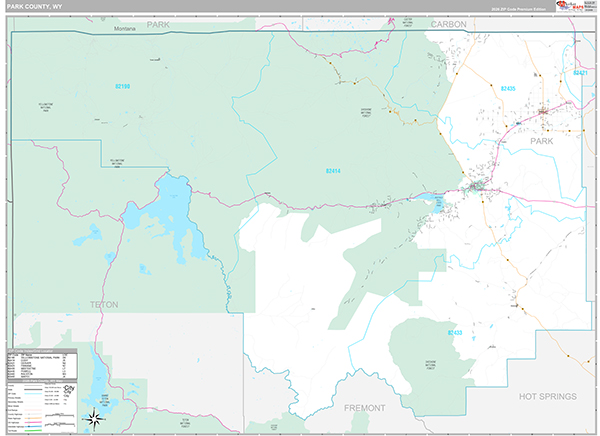
Task: Click the 'PARK COUNTY, WY' map title
Action: tap(34, 7)
